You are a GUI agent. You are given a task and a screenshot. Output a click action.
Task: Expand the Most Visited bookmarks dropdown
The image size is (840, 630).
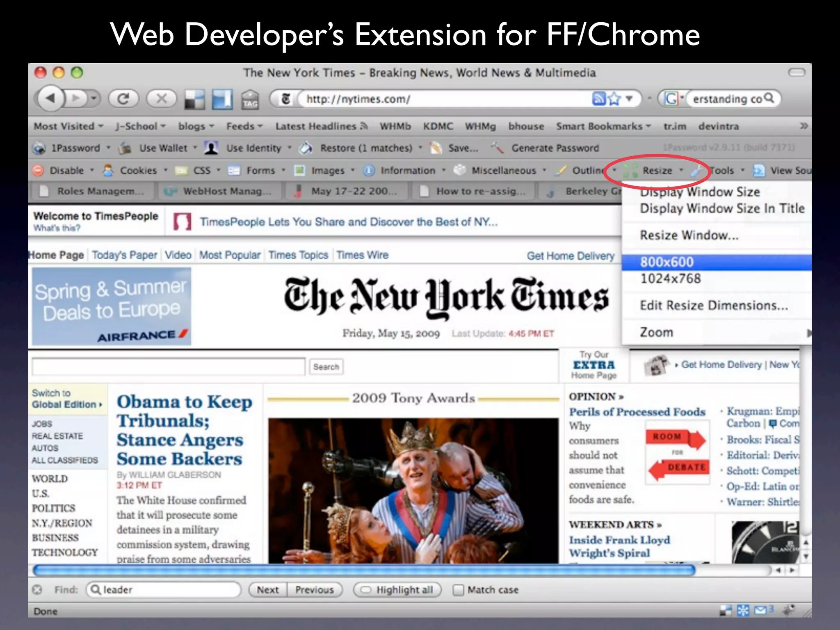[101, 126]
